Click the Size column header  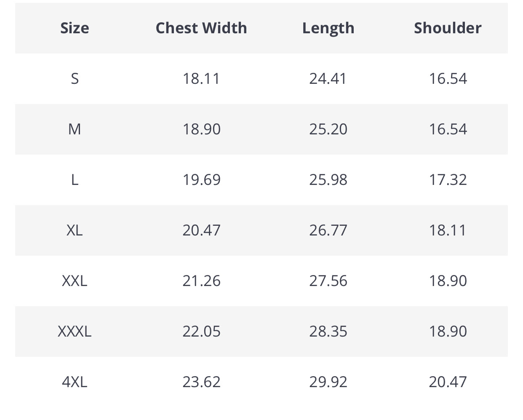pyautogui.click(x=75, y=28)
